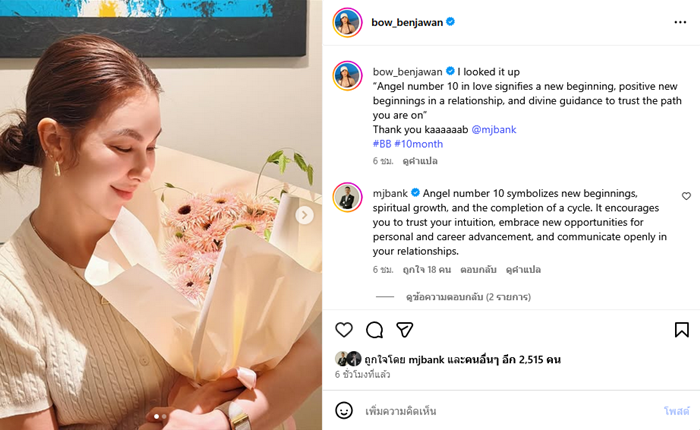Open emoji picker smiley icon
The width and height of the screenshot is (700, 430).
pyautogui.click(x=344, y=411)
